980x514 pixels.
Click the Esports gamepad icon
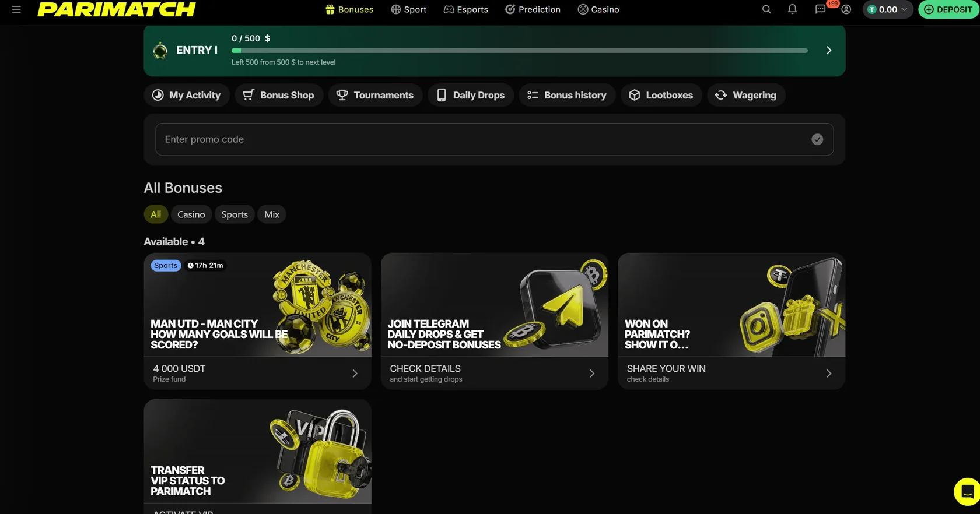coord(449,9)
